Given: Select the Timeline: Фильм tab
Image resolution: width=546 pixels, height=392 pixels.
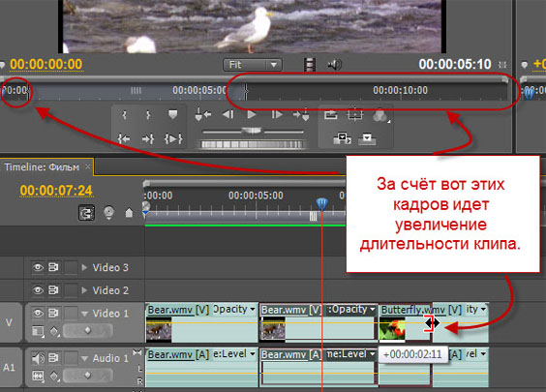Looking at the screenshot, I should tap(42, 167).
